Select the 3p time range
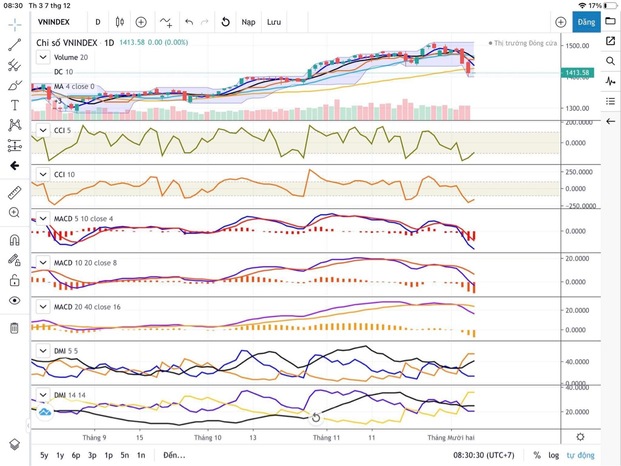Screen dimensions: 621x466 point(91,455)
